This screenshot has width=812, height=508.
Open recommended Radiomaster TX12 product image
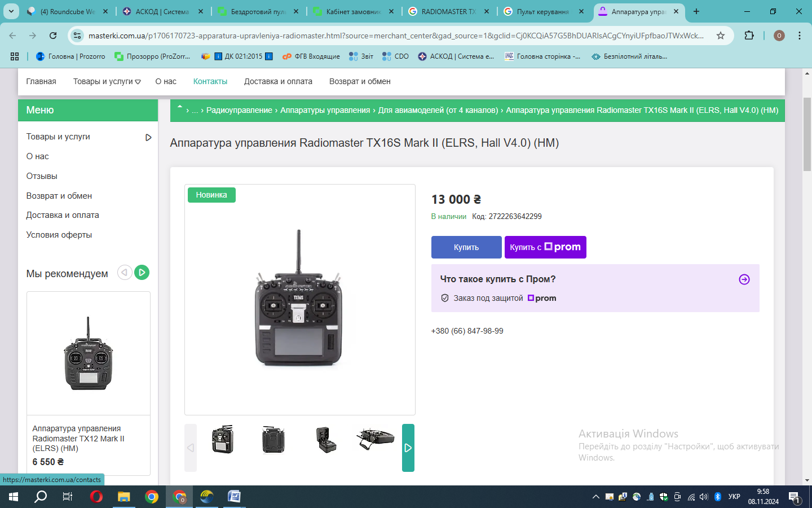89,353
